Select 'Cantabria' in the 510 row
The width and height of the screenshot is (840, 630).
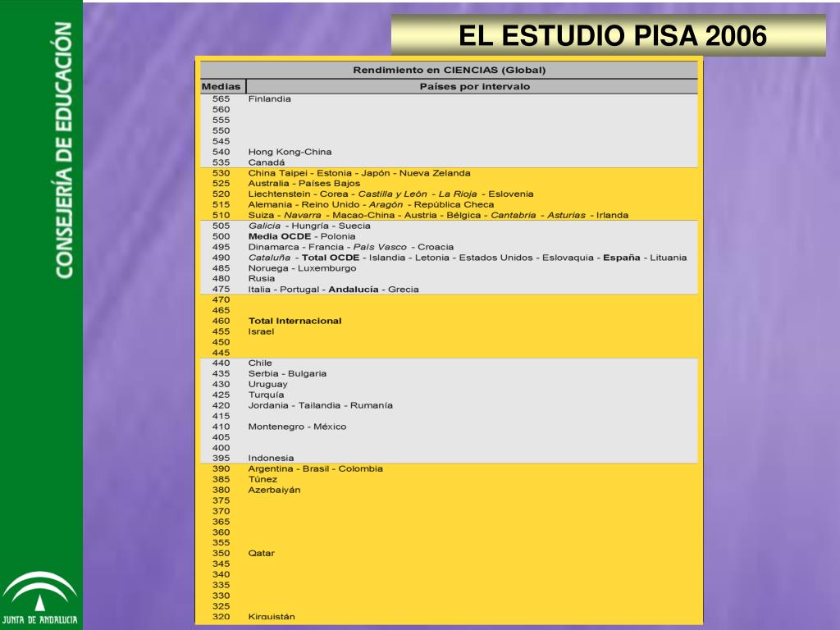point(514,216)
